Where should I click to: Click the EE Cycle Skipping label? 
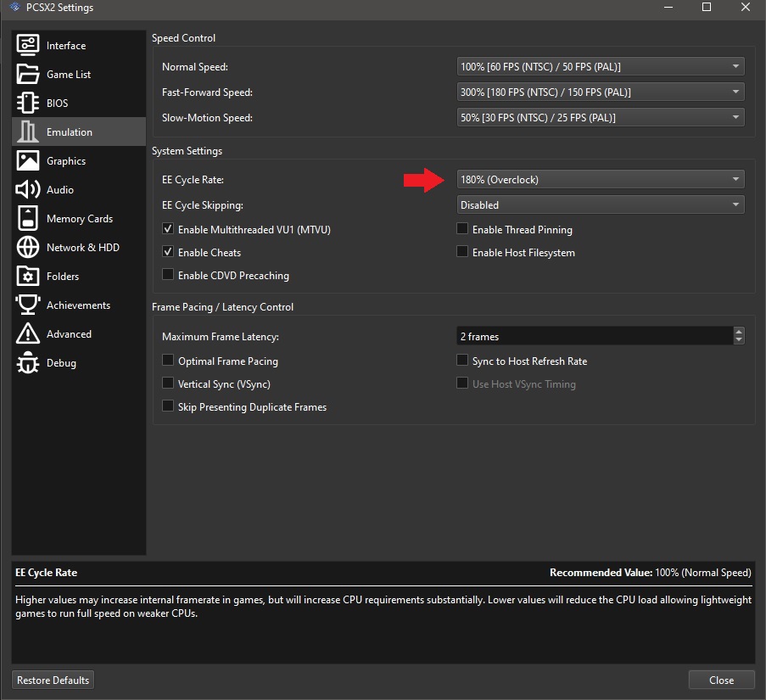click(202, 205)
